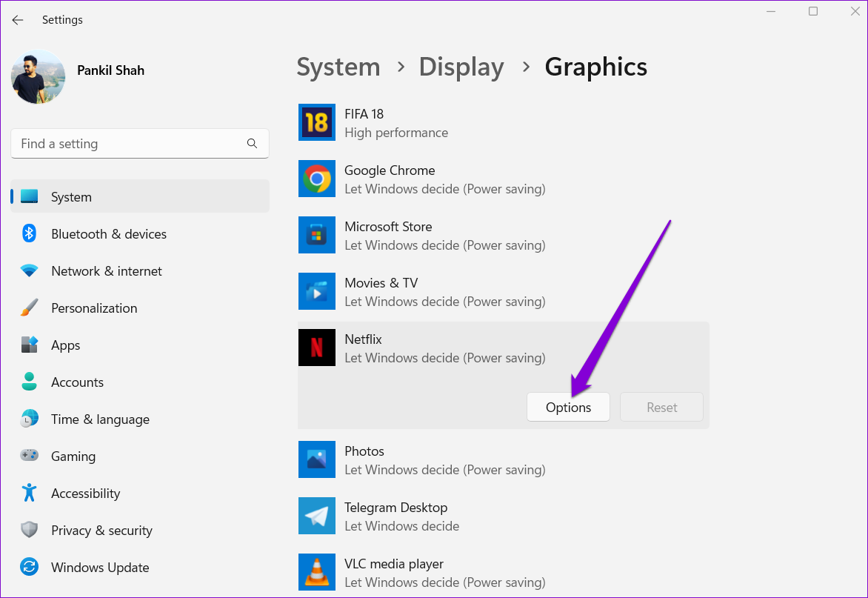Select the Movies & TV icon

(316, 291)
